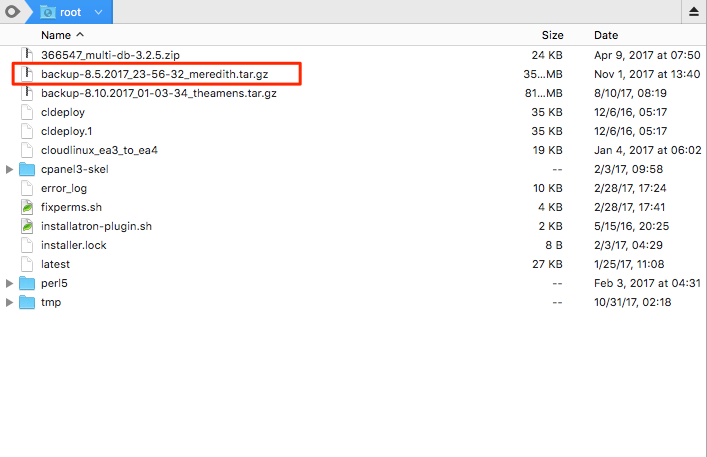Select the fixperms.sh file name
The height and width of the screenshot is (457, 707).
(x=71, y=207)
